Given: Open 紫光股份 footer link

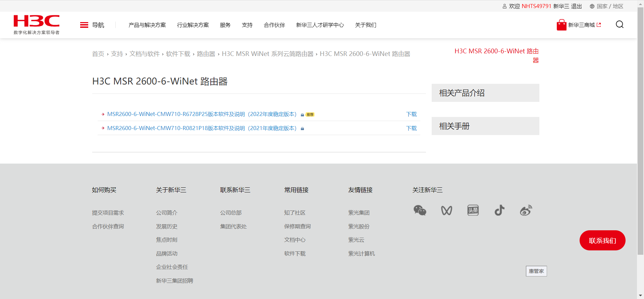Looking at the screenshot, I should 359,227.
